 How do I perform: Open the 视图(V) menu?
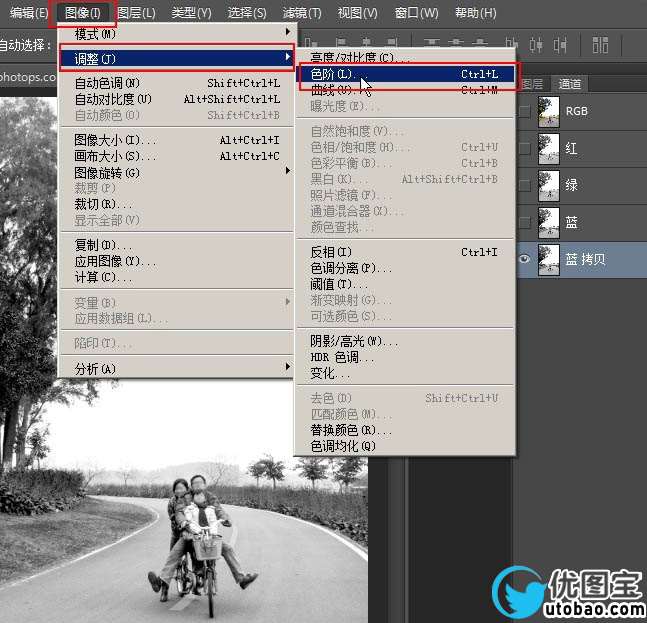coord(357,13)
